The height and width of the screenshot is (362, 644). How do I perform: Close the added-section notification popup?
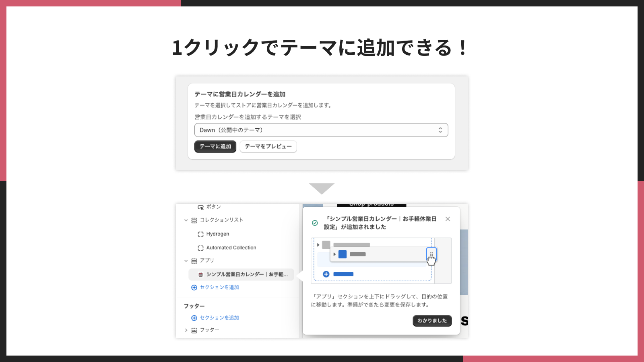coord(448,219)
